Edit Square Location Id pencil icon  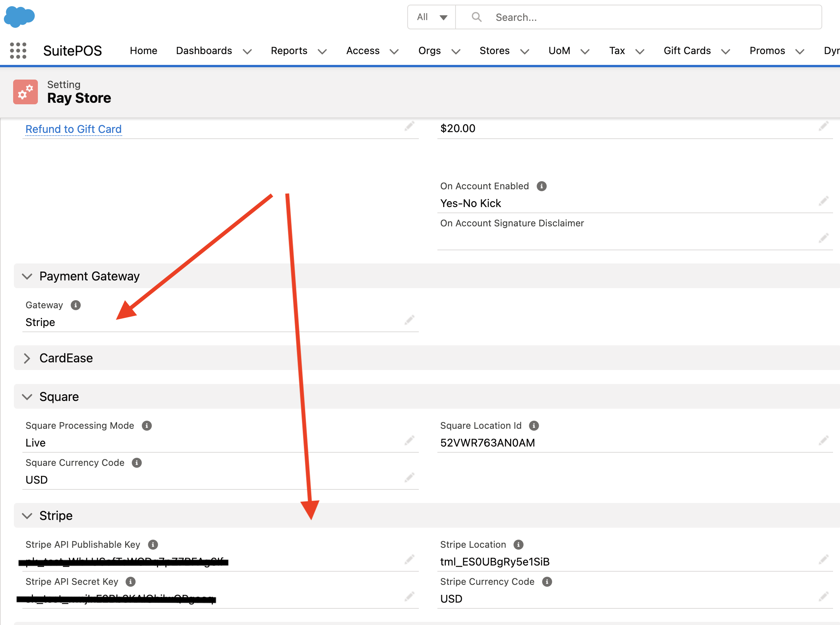tap(823, 441)
